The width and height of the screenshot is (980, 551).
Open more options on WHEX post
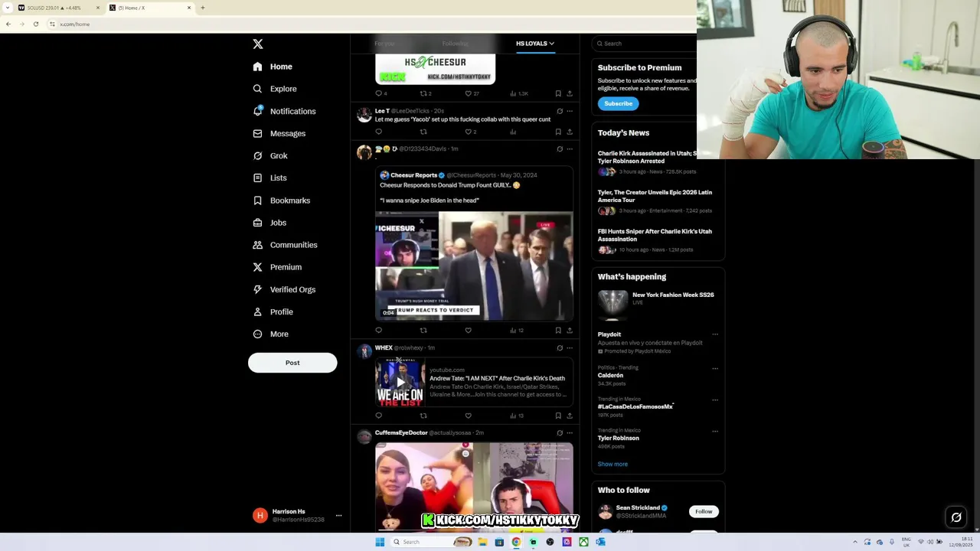[570, 347]
